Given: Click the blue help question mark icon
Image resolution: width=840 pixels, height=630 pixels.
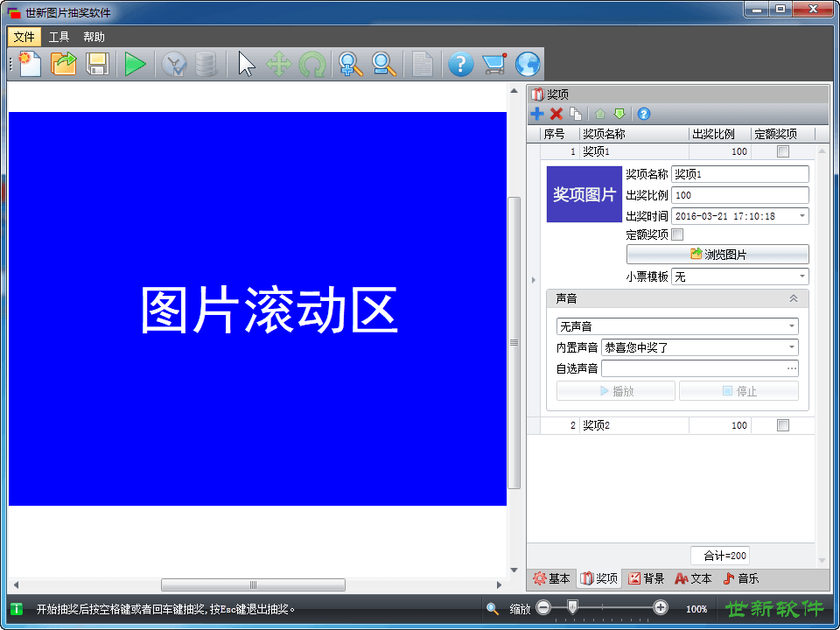Looking at the screenshot, I should (461, 64).
